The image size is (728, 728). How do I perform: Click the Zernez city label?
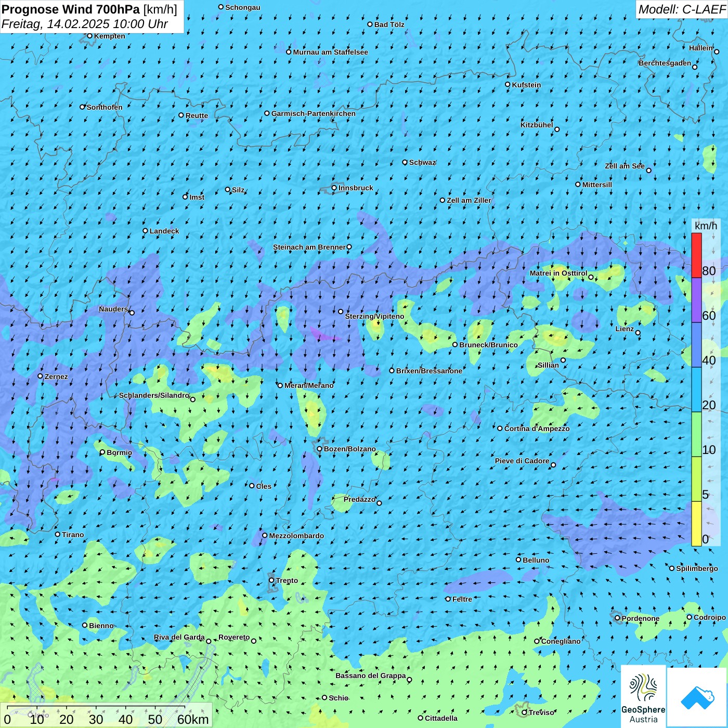pyautogui.click(x=56, y=376)
